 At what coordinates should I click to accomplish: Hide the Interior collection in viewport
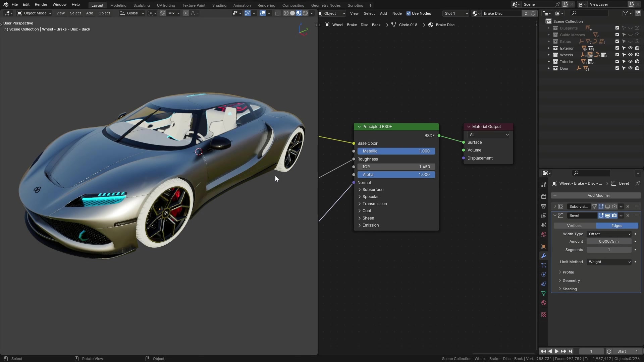coord(630,62)
